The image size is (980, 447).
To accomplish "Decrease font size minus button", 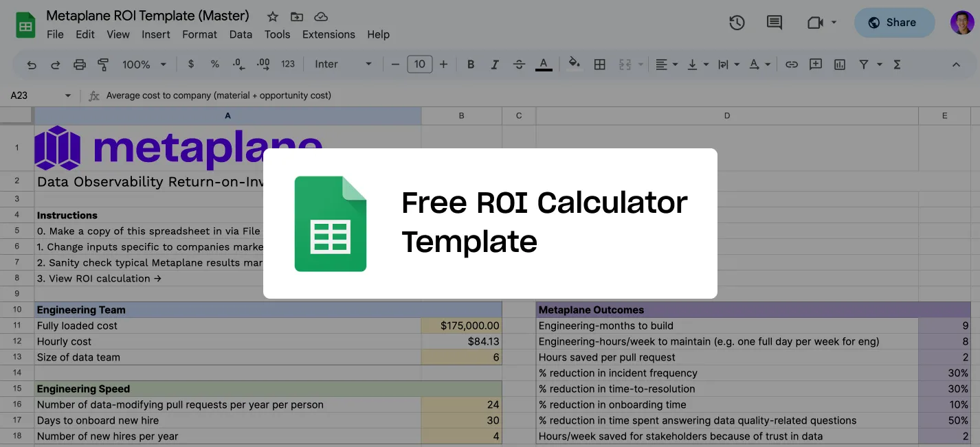I will [395, 65].
